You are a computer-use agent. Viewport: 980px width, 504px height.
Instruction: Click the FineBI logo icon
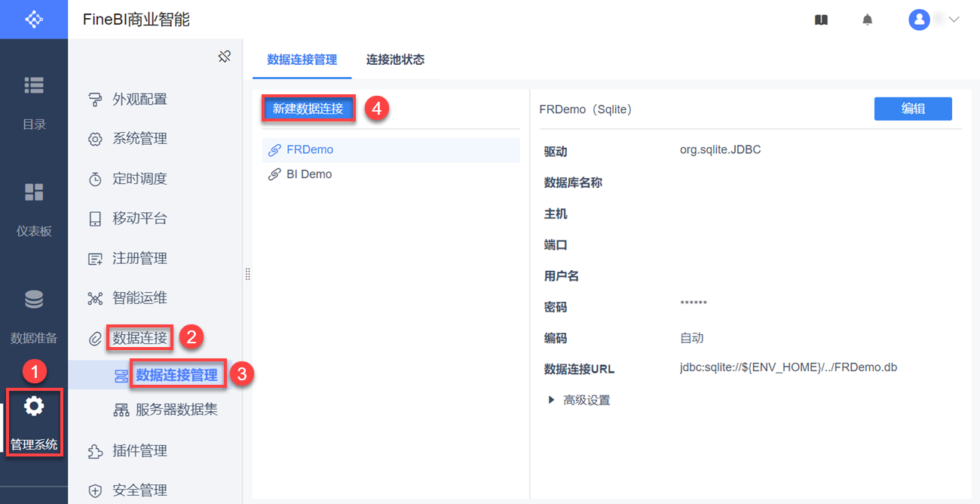pos(34,19)
